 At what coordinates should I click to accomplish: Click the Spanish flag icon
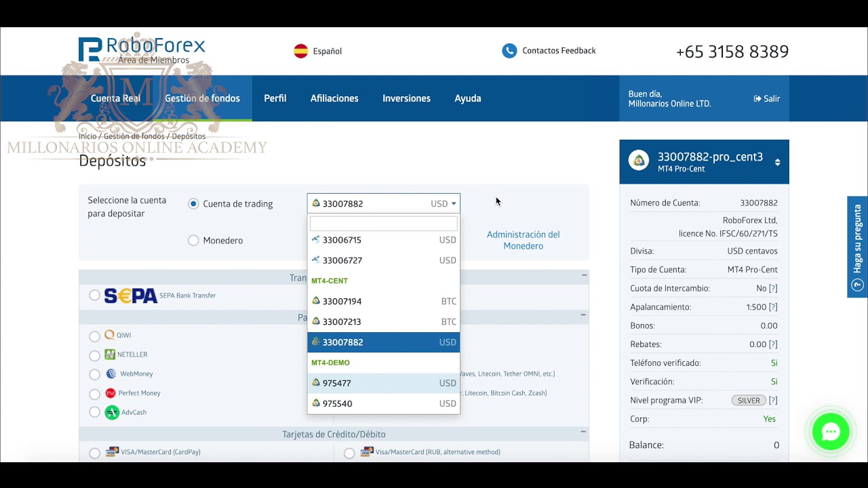(301, 51)
